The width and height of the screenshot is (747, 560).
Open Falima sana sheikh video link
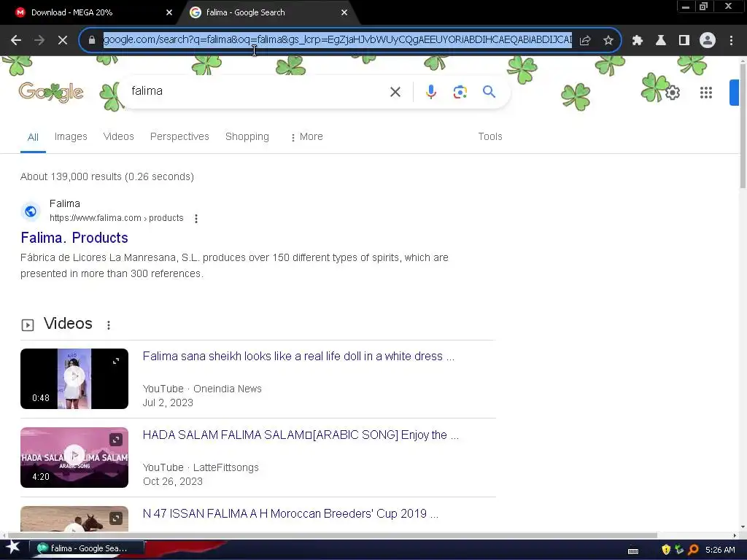(298, 356)
